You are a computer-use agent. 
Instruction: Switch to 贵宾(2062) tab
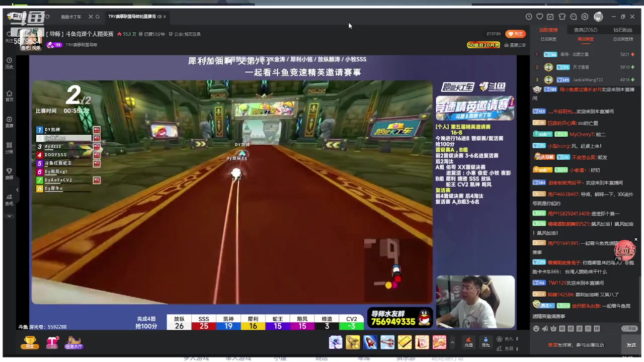click(x=586, y=30)
